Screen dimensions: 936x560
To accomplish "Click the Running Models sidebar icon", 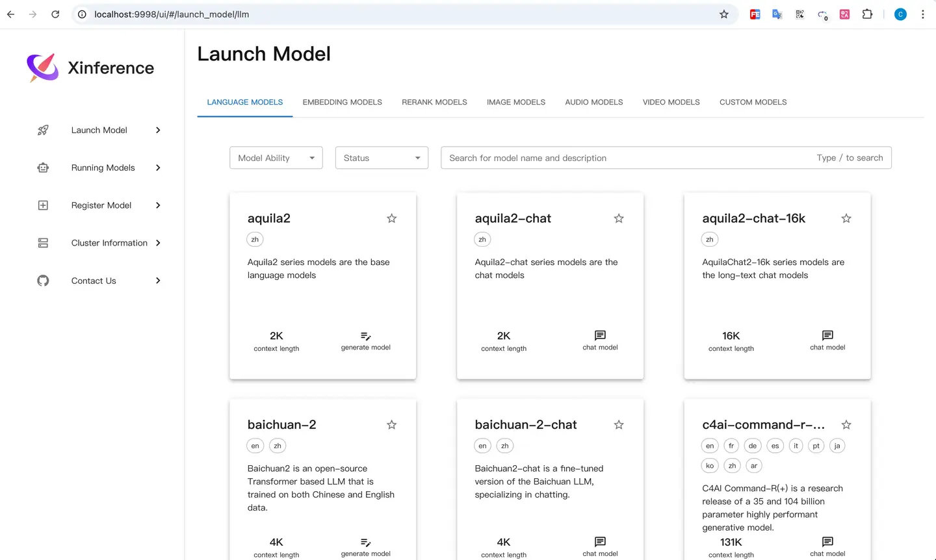I will coord(43,168).
